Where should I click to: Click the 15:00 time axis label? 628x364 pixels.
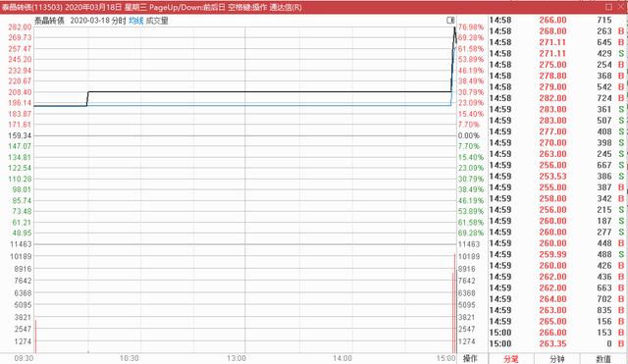(446, 358)
